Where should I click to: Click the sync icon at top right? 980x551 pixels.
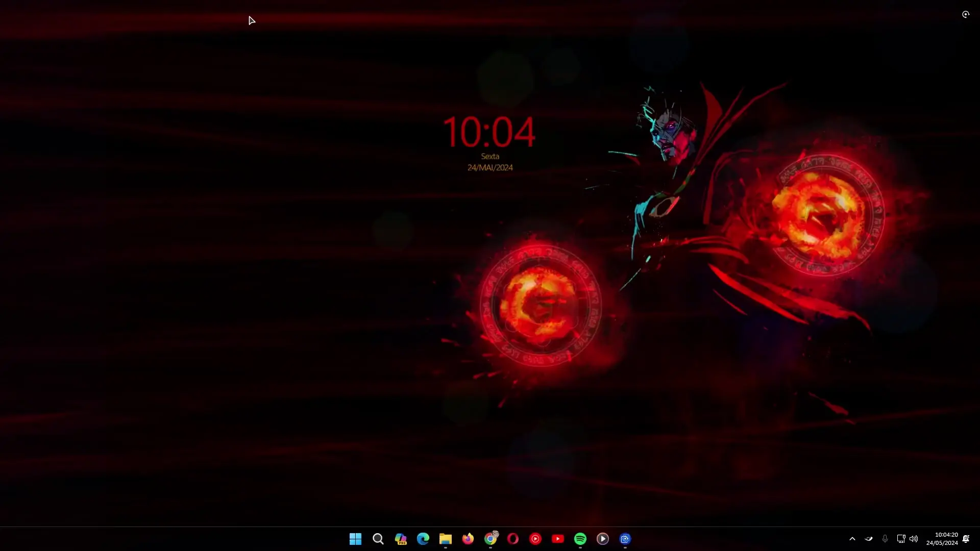tap(966, 15)
